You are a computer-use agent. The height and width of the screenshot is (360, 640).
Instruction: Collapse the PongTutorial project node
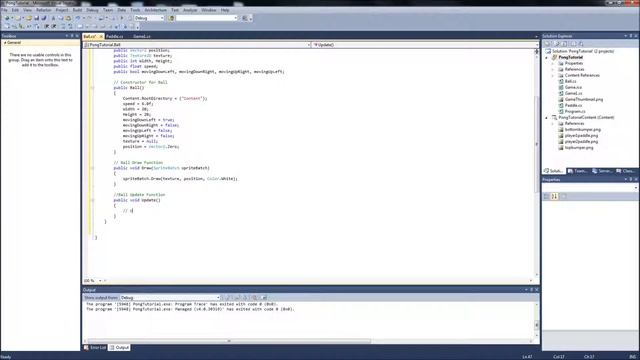coord(547,58)
